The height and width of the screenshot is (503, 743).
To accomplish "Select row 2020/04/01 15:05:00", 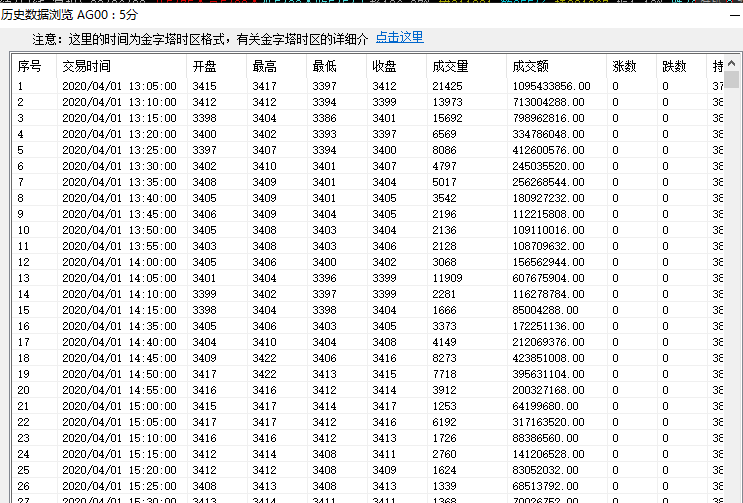I will point(369,422).
